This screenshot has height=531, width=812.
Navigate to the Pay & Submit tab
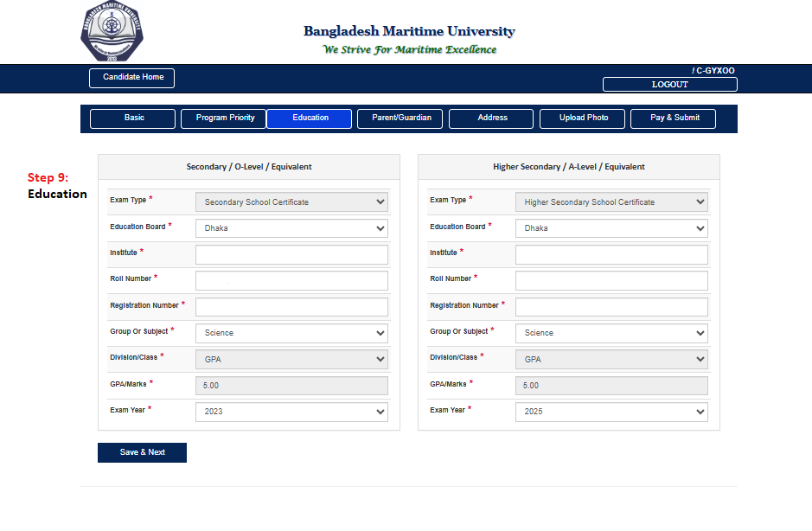[674, 118]
